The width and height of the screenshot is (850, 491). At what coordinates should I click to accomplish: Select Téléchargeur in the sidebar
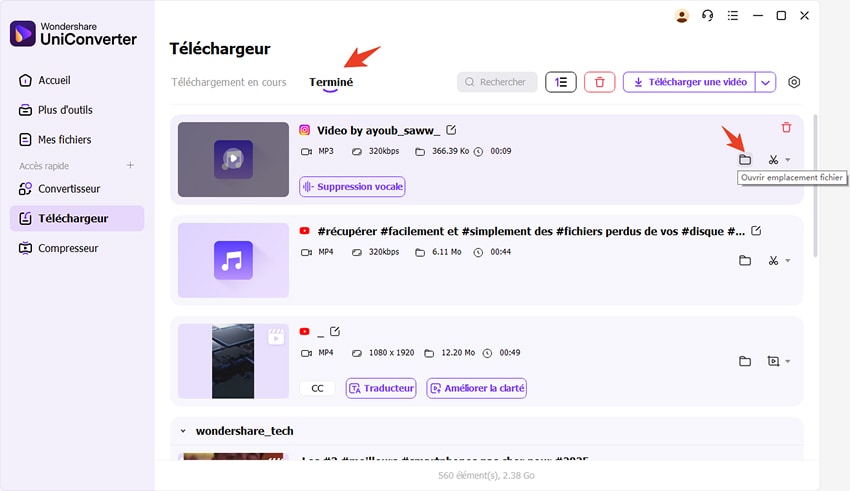click(77, 218)
